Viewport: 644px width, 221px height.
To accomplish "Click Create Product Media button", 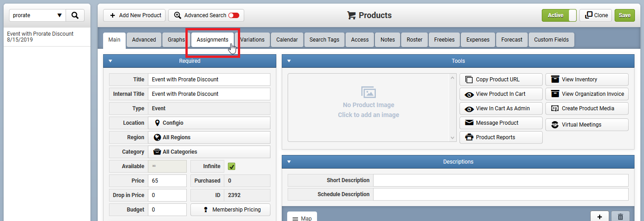I will 587,108.
